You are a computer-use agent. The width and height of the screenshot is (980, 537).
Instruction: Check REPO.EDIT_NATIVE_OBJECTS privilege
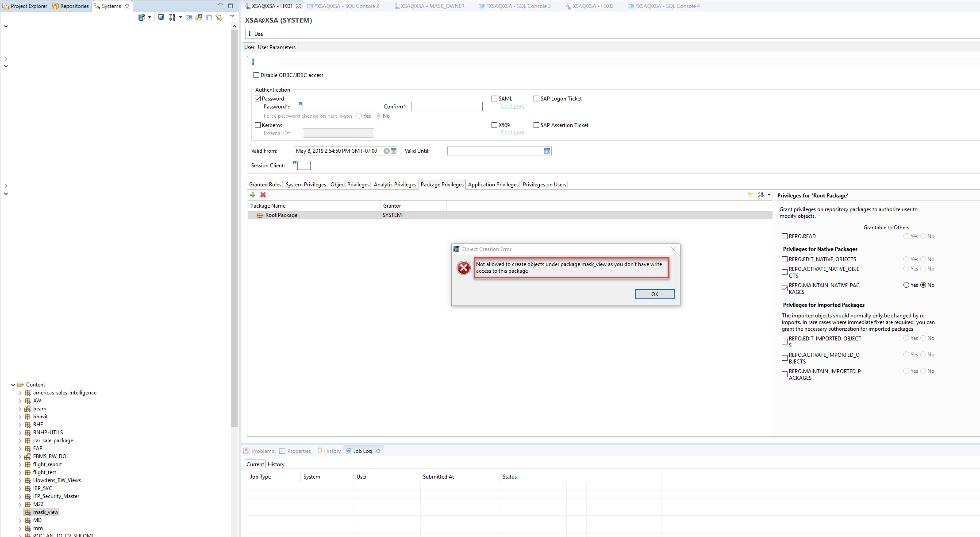pos(784,259)
